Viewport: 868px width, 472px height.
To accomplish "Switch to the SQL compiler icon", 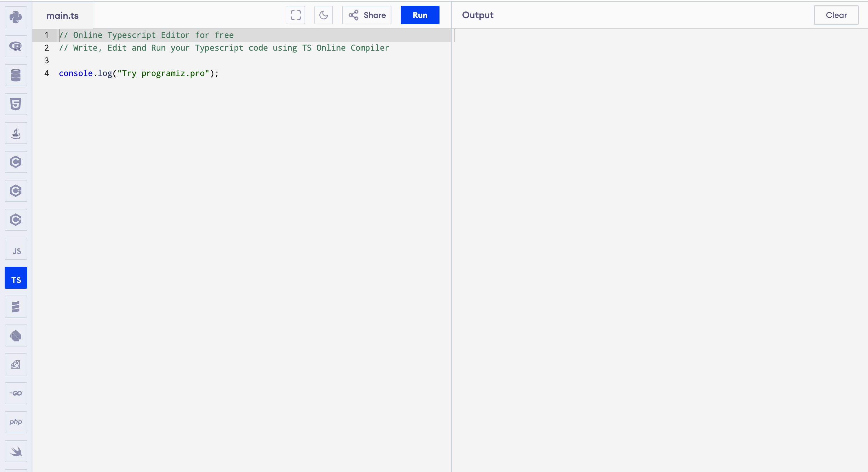I will click(x=16, y=75).
